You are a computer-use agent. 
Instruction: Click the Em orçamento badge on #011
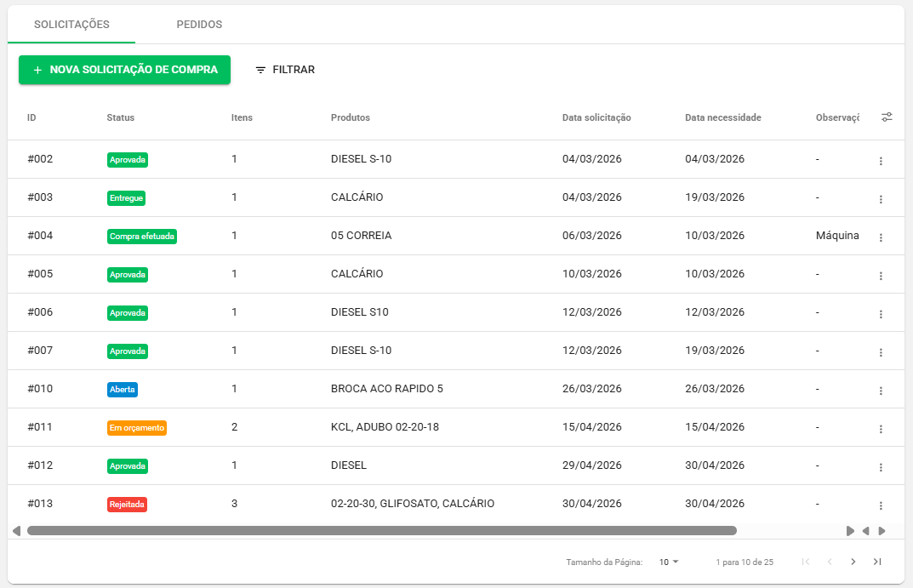(x=137, y=428)
